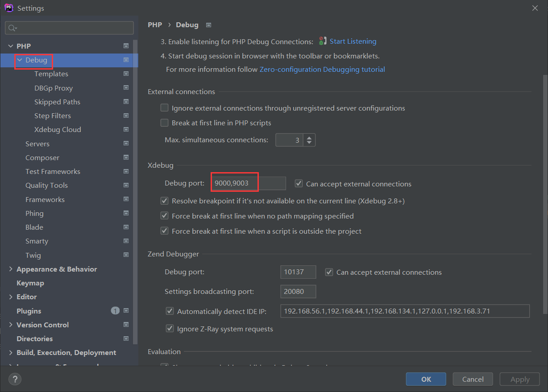Click the project-level icon beside PHP row
Image resolution: width=548 pixels, height=392 pixels.
click(126, 46)
